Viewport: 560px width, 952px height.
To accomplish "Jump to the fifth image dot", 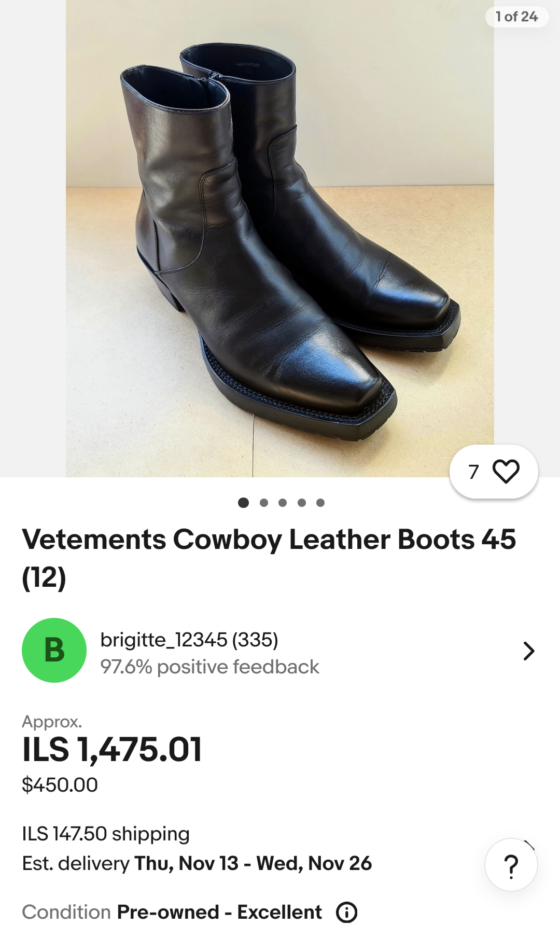I will (320, 503).
